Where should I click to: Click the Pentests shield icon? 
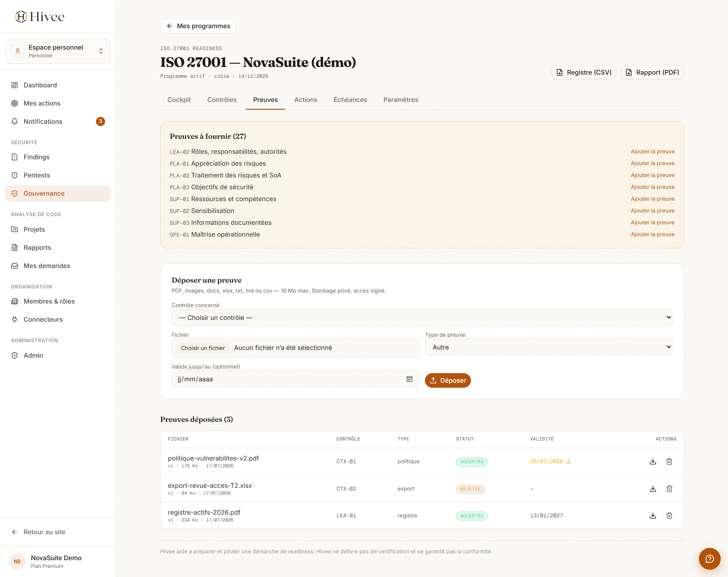point(15,175)
